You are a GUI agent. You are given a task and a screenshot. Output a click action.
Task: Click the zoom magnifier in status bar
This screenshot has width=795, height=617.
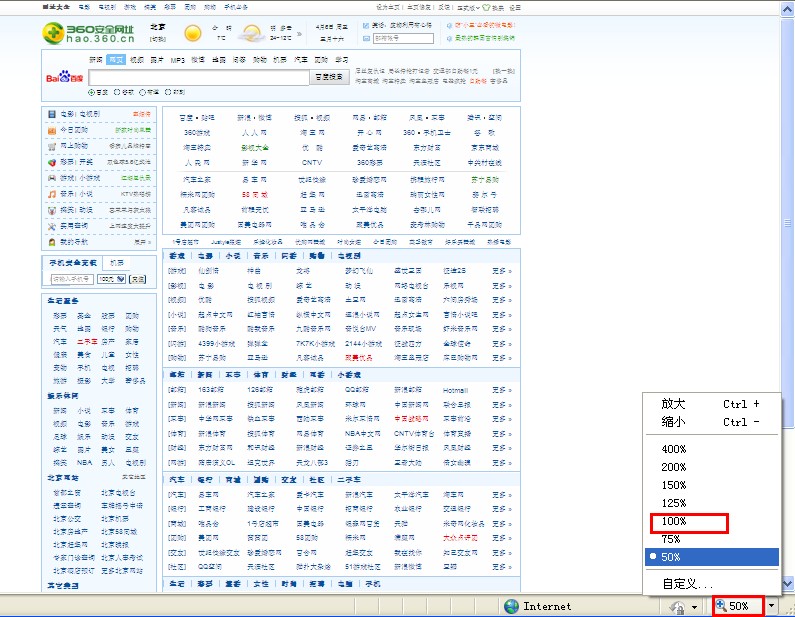point(721,606)
